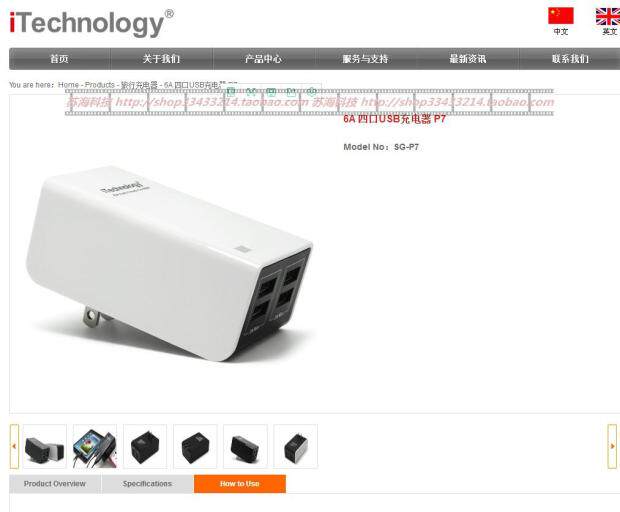Screen dimensions: 620x512
Task: Select the Chinese flag language icon
Action: click(x=560, y=16)
